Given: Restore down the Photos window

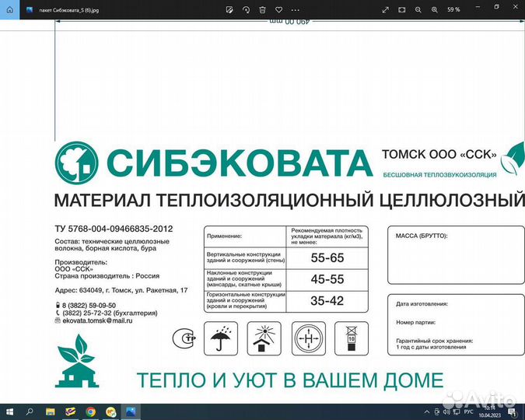Looking at the screenshot, I should 497,7.
